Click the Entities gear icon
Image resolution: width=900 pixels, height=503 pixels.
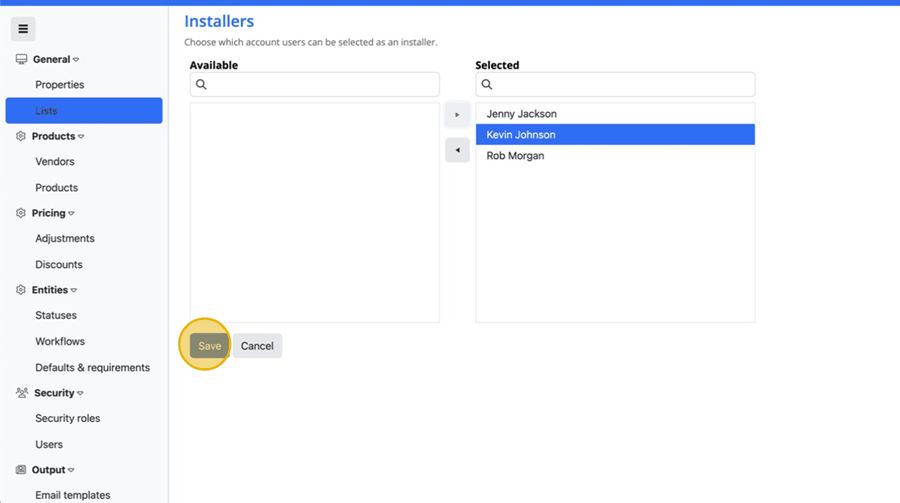pyautogui.click(x=21, y=290)
